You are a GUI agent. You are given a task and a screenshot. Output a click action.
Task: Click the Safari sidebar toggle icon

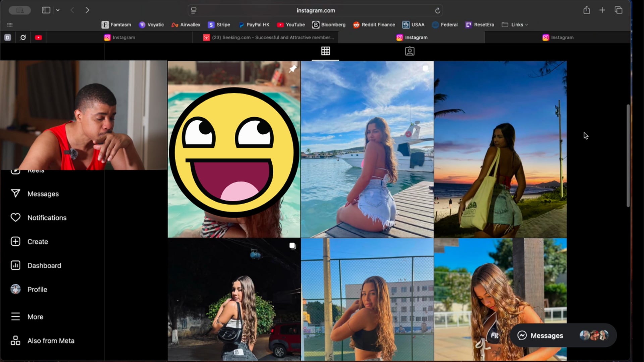(x=46, y=10)
